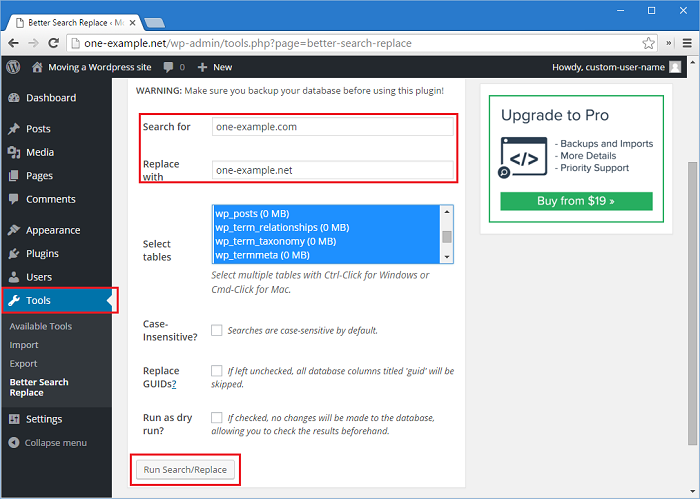Close the Better Search Replace tab
The width and height of the screenshot is (700, 499).
pos(132,23)
